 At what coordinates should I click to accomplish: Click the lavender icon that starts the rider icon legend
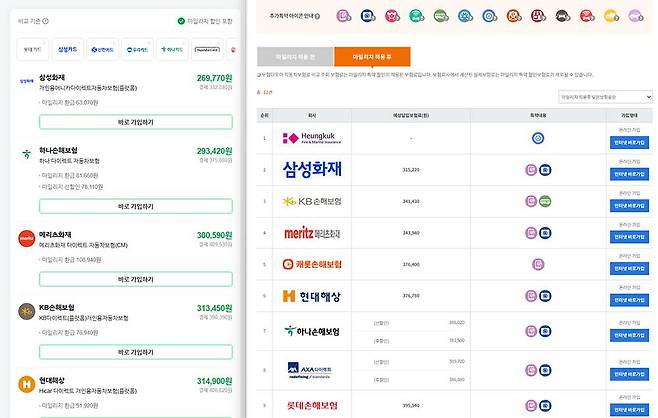(344, 16)
